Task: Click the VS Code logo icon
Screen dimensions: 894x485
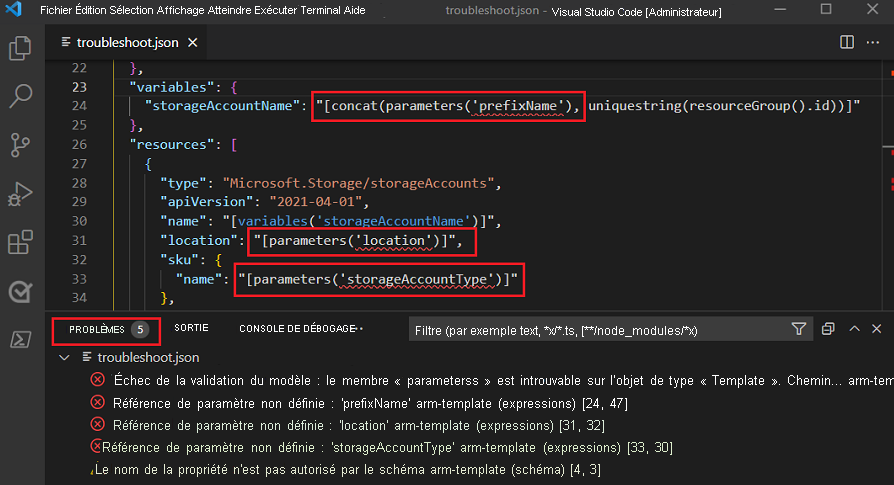Action: [14, 10]
